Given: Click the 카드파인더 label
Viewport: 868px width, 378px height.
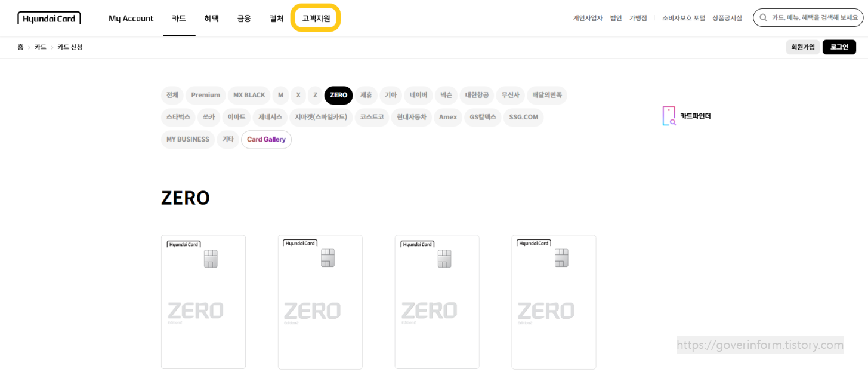Looking at the screenshot, I should tap(696, 116).
